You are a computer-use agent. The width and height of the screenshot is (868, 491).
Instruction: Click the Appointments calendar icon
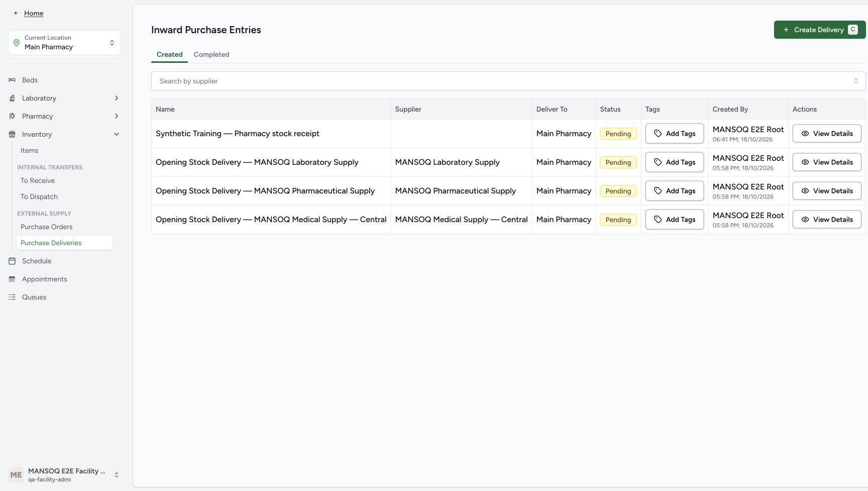(12, 279)
